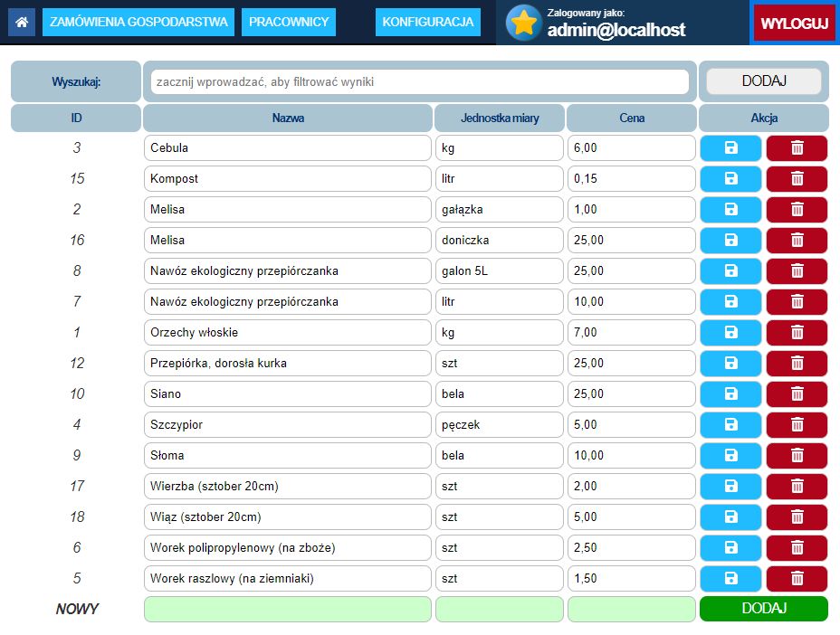
Task: Open the Konfiguracja menu item
Action: point(428,22)
